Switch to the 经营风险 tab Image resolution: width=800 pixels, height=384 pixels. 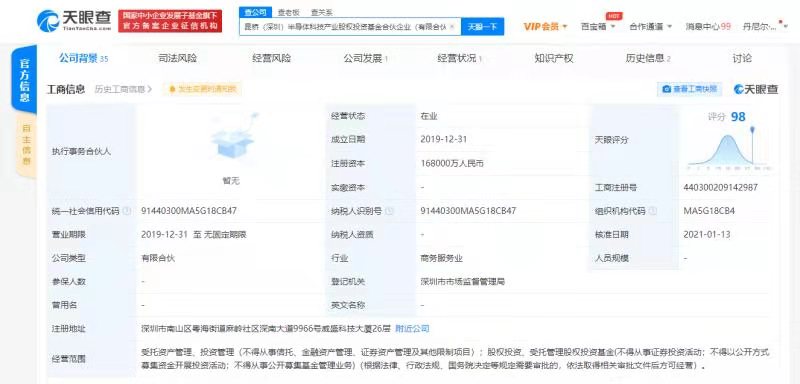point(271,59)
